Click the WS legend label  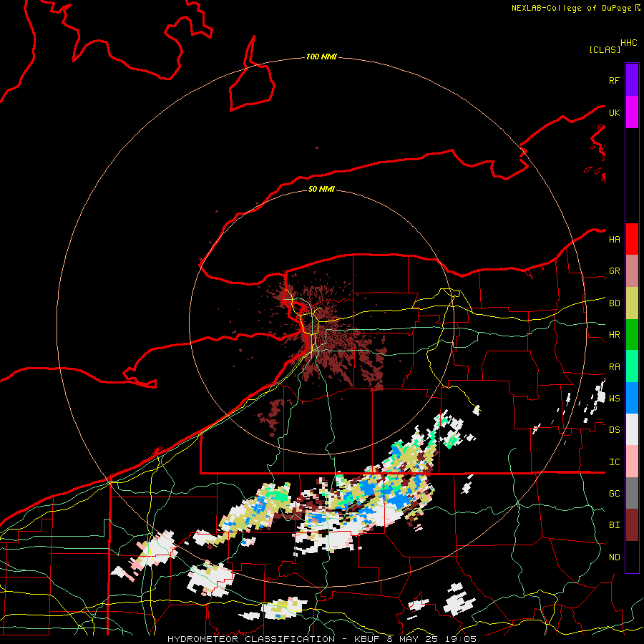(614, 398)
